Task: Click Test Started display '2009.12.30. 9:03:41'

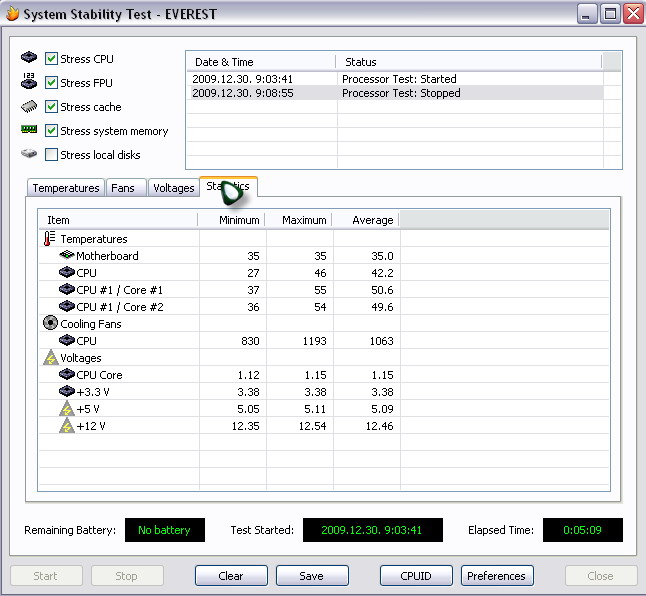Action: point(372,530)
